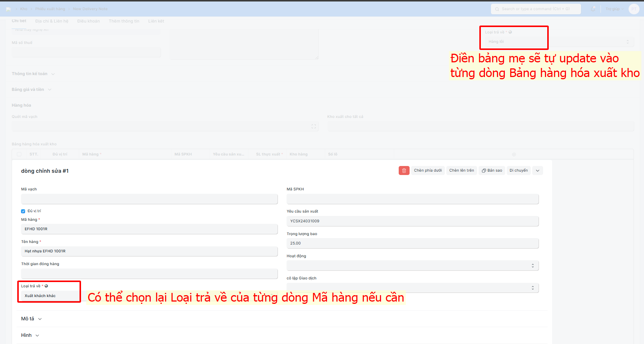Switch to Địa chỉ & Liên hệ tab

tap(52, 21)
